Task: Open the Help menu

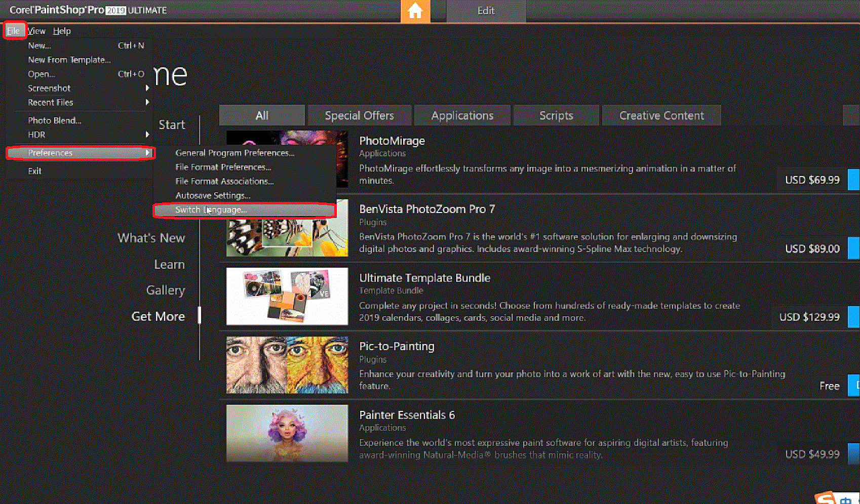Action: (x=62, y=31)
